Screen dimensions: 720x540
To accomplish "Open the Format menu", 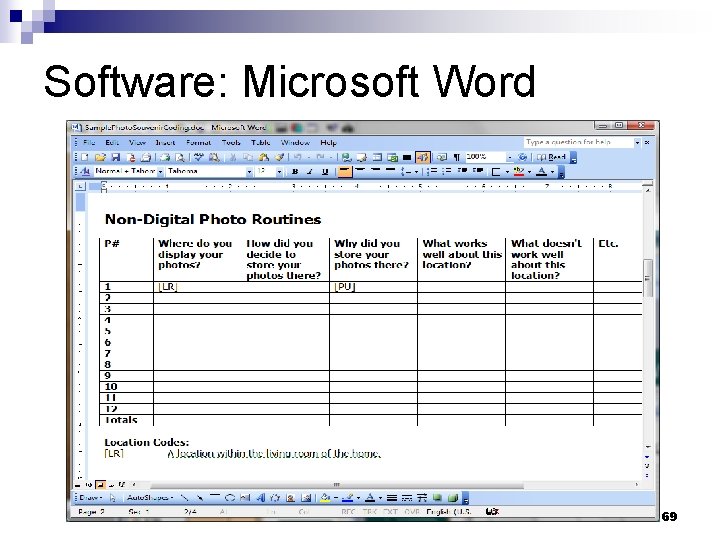I will point(198,143).
